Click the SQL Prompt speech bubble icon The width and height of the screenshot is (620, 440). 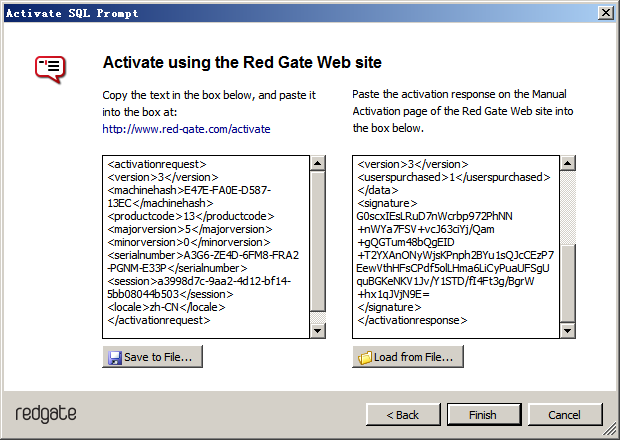(x=50, y=69)
